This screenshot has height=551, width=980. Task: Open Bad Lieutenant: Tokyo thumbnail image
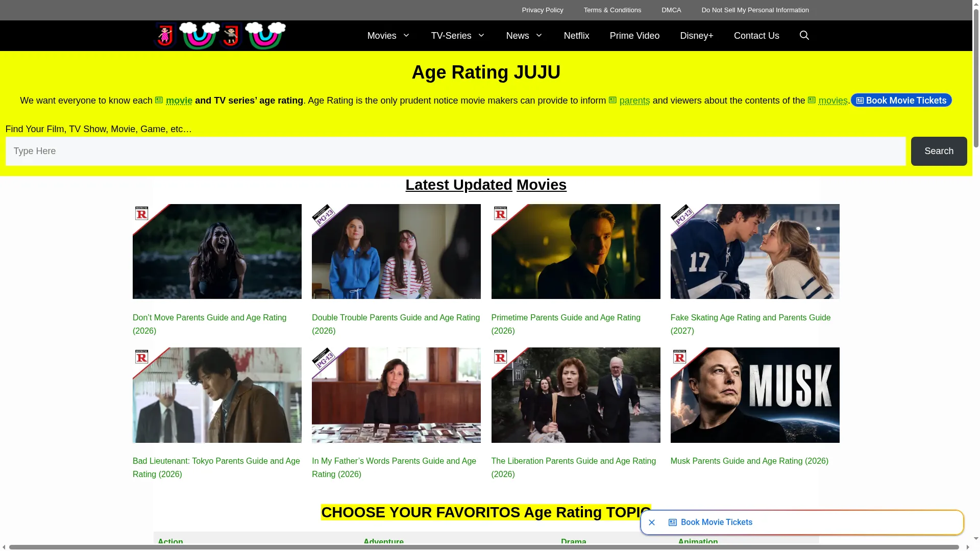(x=217, y=395)
